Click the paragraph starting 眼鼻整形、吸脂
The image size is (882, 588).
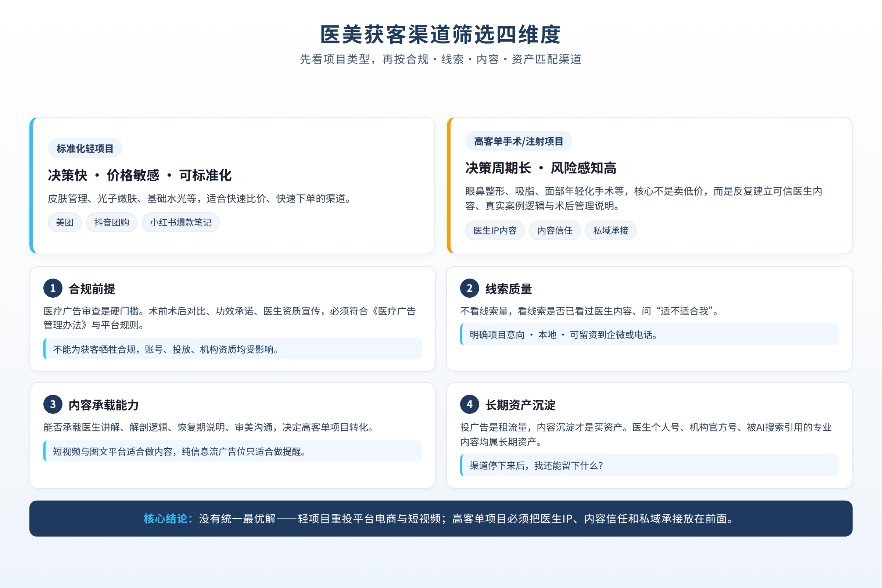pyautogui.click(x=643, y=198)
